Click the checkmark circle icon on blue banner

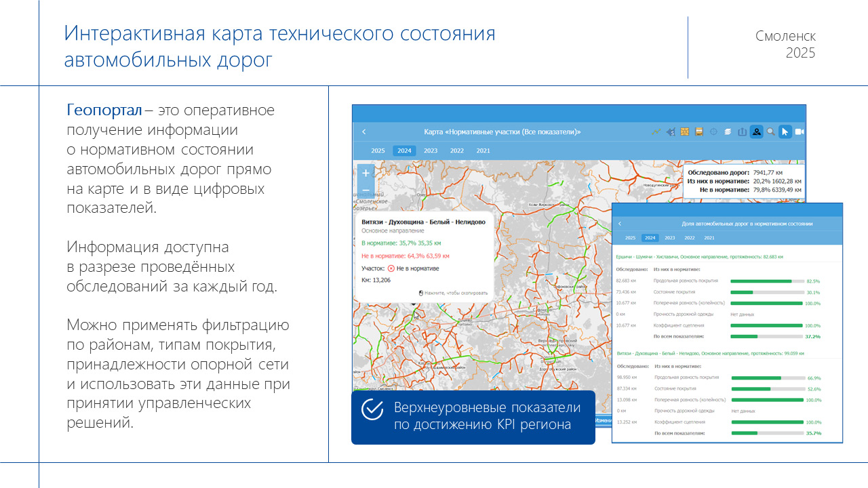(372, 410)
